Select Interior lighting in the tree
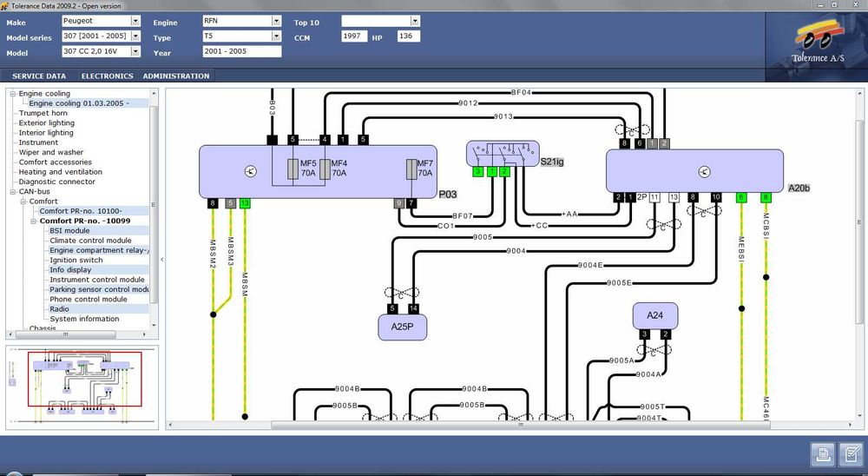The height and width of the screenshot is (476, 868). click(46, 133)
